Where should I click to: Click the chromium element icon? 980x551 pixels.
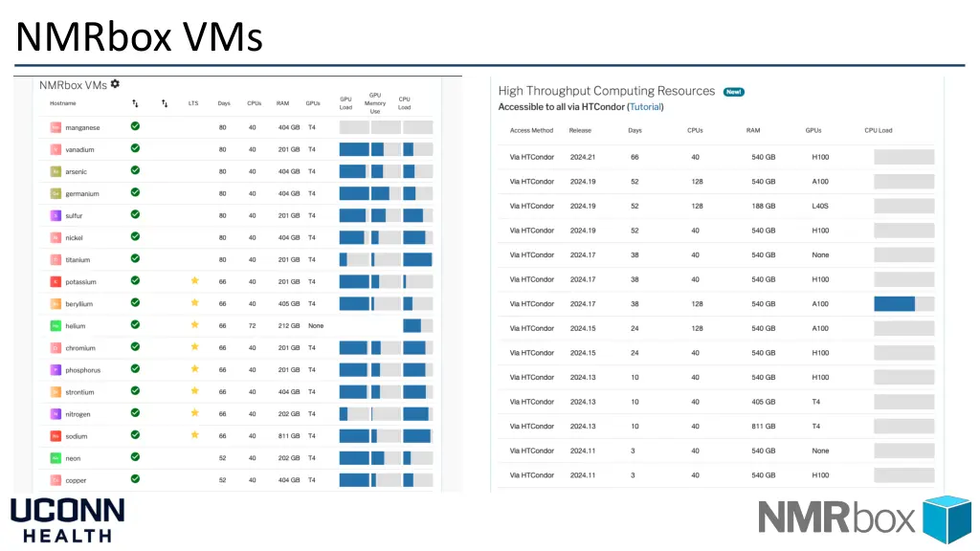click(x=56, y=348)
